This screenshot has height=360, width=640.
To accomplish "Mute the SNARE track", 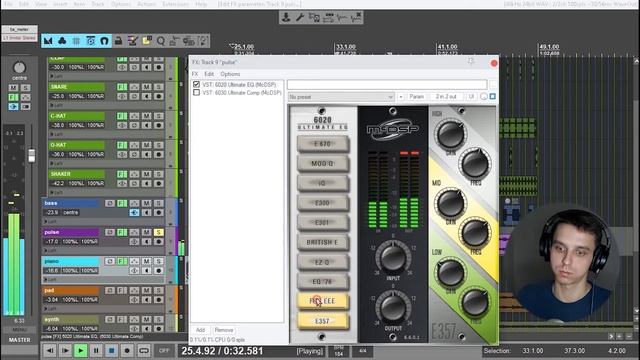I will coord(146,87).
